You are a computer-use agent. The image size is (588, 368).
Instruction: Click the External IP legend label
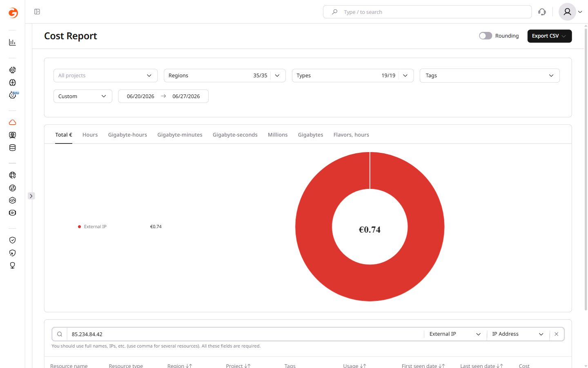(x=95, y=227)
